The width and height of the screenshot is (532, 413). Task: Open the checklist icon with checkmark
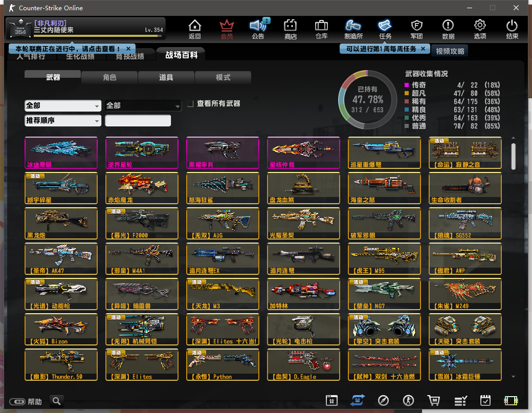click(x=461, y=401)
